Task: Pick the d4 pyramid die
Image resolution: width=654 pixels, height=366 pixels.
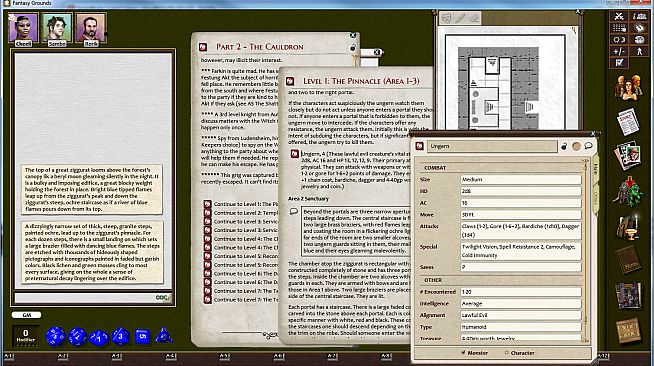Action: click(164, 335)
